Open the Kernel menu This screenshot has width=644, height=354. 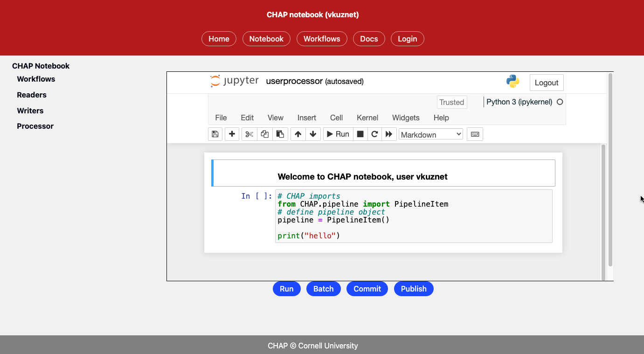click(x=367, y=118)
